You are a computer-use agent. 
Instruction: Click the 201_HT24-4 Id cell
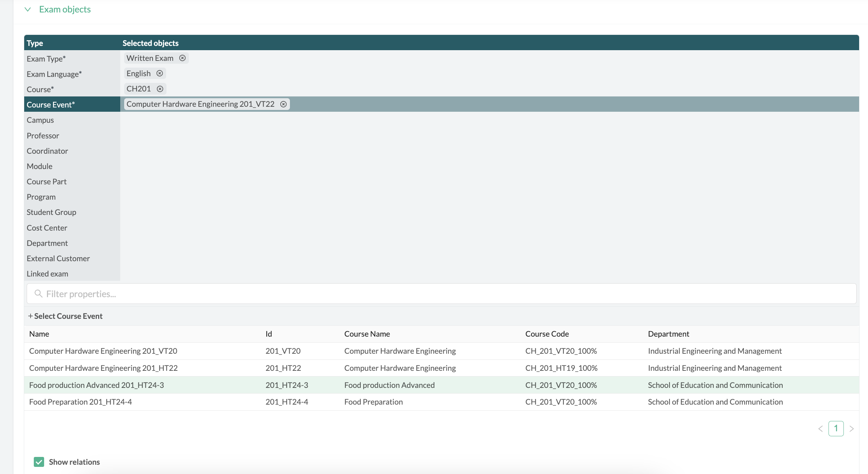pyautogui.click(x=287, y=402)
